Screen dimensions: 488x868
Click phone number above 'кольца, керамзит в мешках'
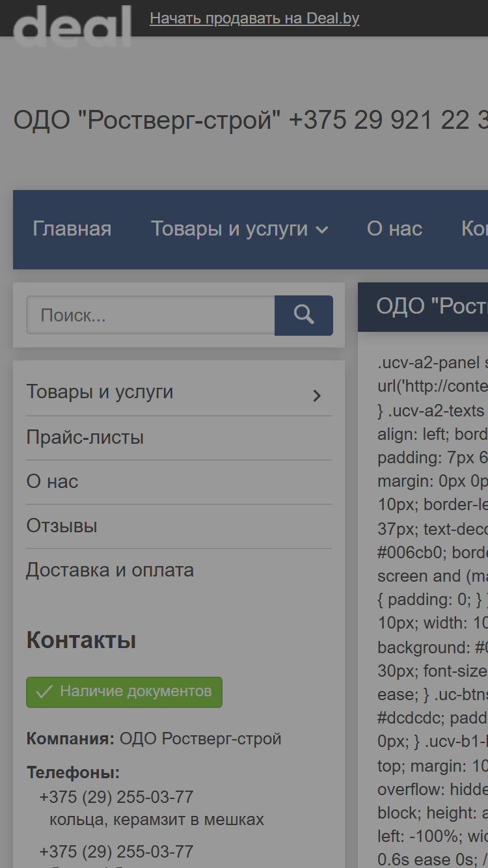click(x=116, y=797)
